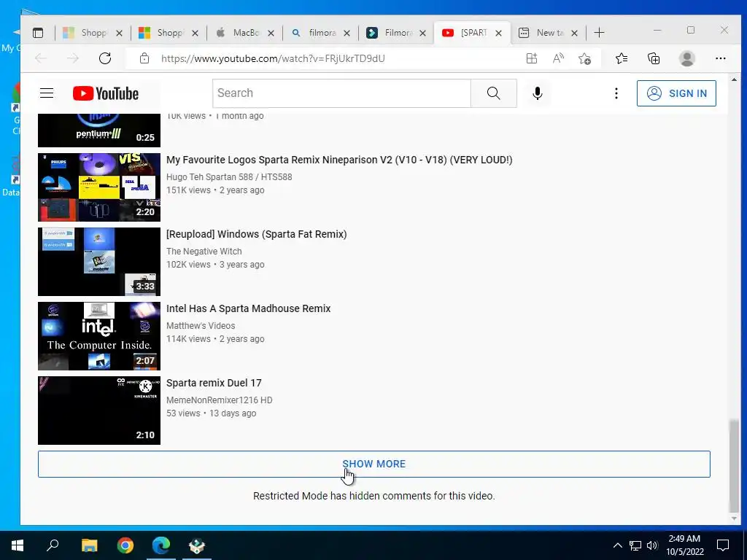Click the 3:33 Windows remix thumbnail
The width and height of the screenshot is (747, 560).
(x=99, y=262)
